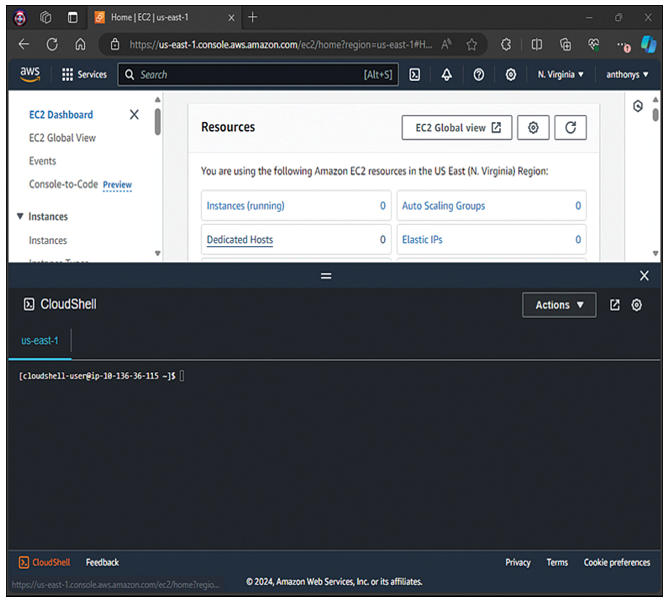Screen dimensions: 668x604
Task: Click the sidebar scroll down arrow
Action: pos(158,253)
